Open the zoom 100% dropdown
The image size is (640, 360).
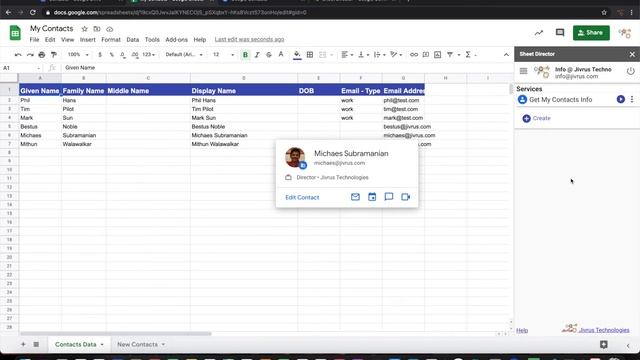pyautogui.click(x=78, y=55)
